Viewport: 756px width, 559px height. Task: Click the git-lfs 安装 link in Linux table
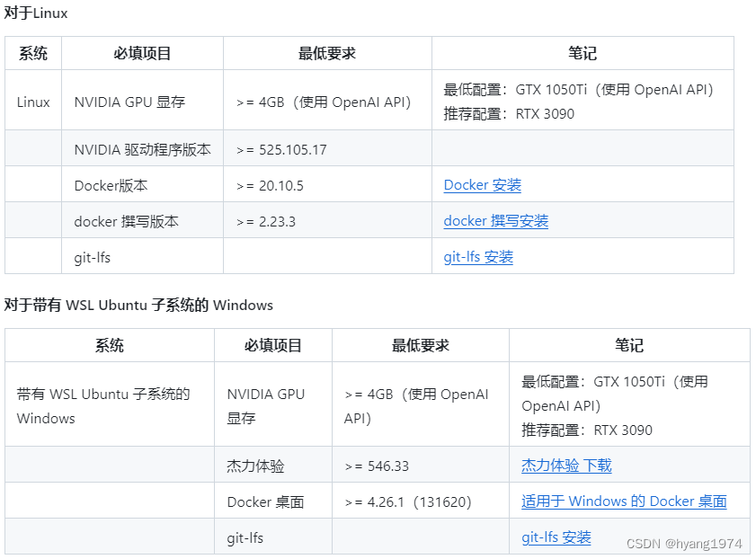coord(478,257)
